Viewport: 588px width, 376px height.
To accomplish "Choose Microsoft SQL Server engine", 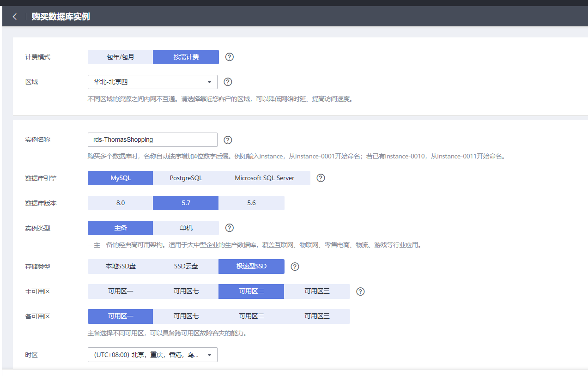I will (x=264, y=178).
